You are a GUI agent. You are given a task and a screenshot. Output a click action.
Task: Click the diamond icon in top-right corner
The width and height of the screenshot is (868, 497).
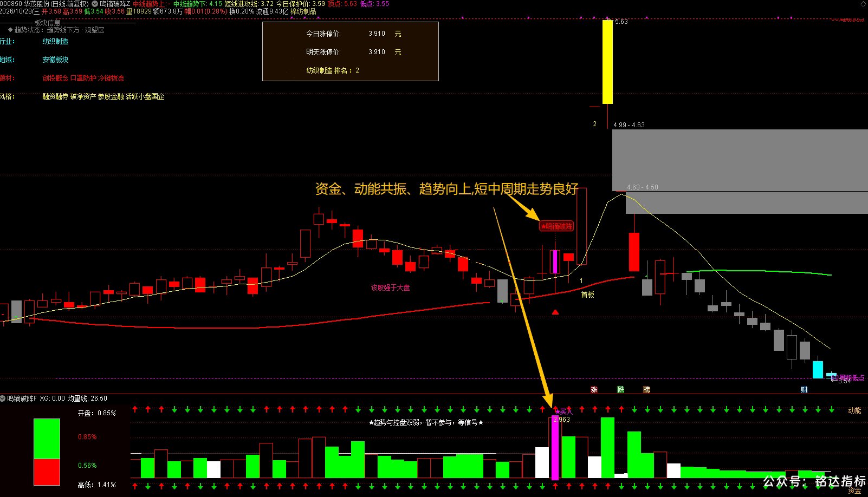tap(863, 4)
